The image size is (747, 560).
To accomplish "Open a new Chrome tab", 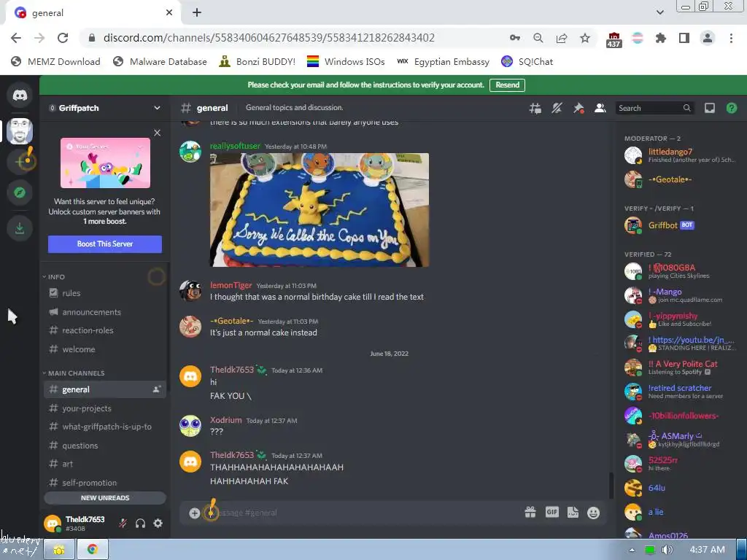I will pos(197,12).
